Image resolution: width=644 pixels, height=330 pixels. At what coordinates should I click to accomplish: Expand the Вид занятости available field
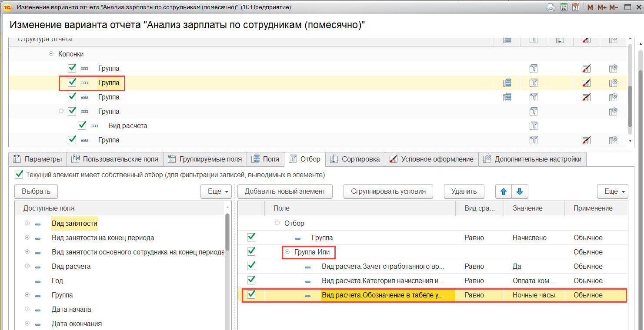coord(27,223)
